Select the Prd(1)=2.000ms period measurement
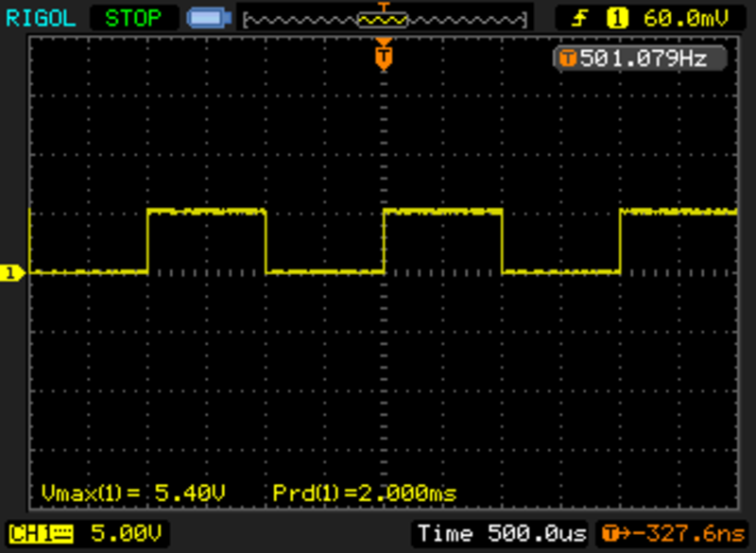The image size is (756, 553). [364, 493]
